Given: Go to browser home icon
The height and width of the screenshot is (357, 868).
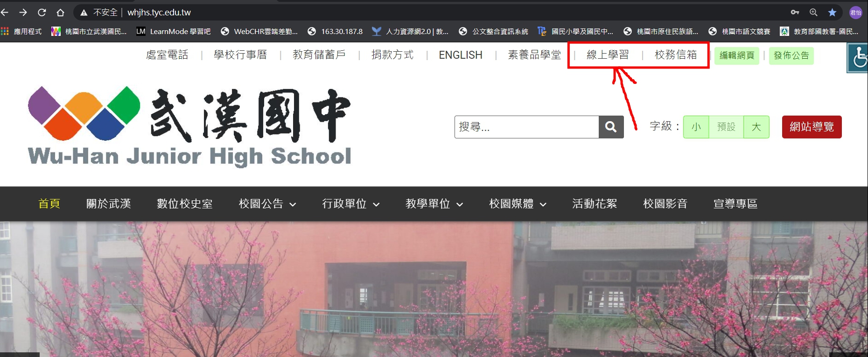Looking at the screenshot, I should pyautogui.click(x=60, y=13).
